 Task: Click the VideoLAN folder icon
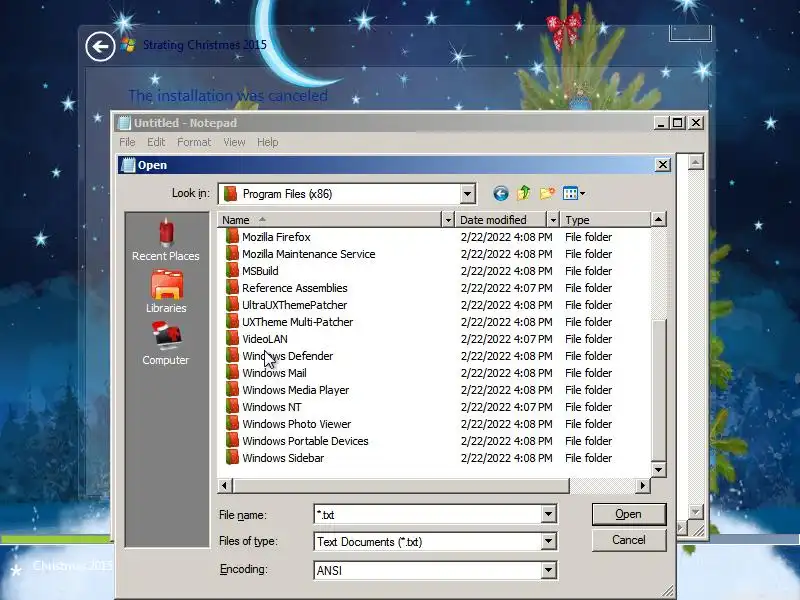click(x=232, y=338)
